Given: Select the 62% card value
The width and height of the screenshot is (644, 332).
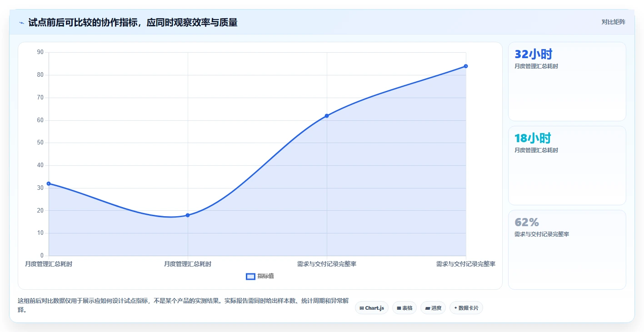Looking at the screenshot, I should coord(527,223).
